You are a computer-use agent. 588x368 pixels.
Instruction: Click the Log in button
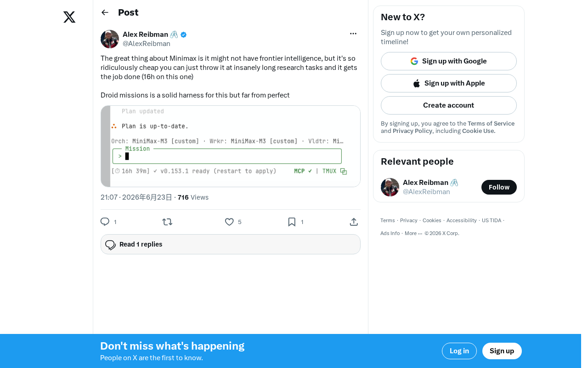(x=459, y=351)
